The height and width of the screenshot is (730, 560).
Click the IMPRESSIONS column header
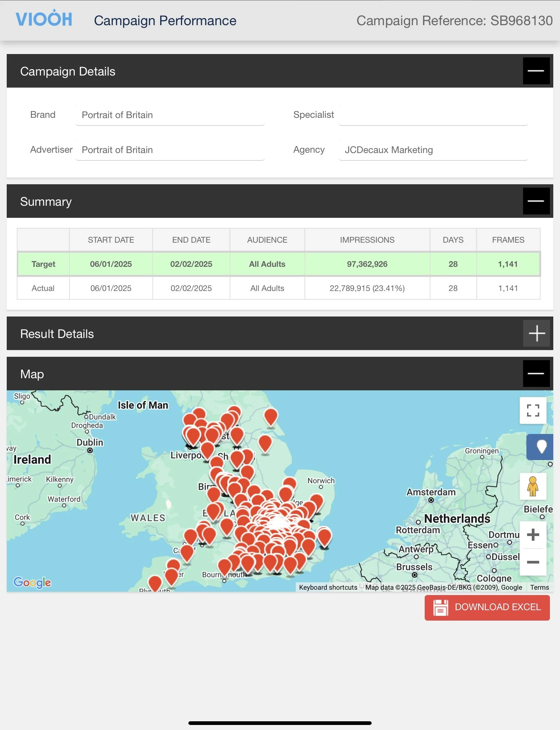(x=367, y=240)
